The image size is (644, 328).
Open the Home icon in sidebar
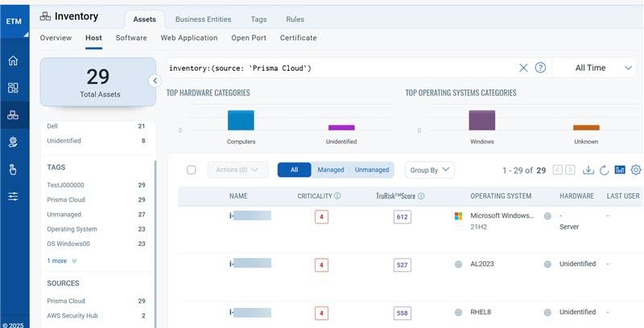pos(13,61)
